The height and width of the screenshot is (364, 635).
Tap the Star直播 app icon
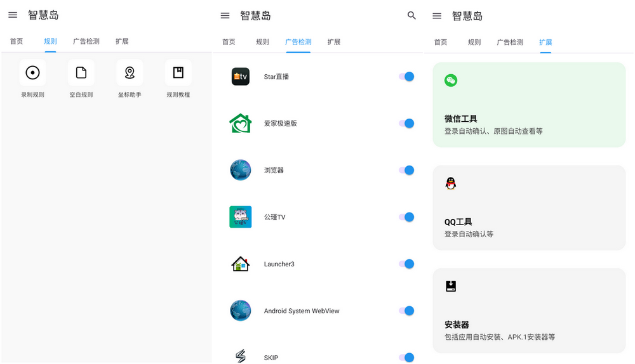click(240, 77)
